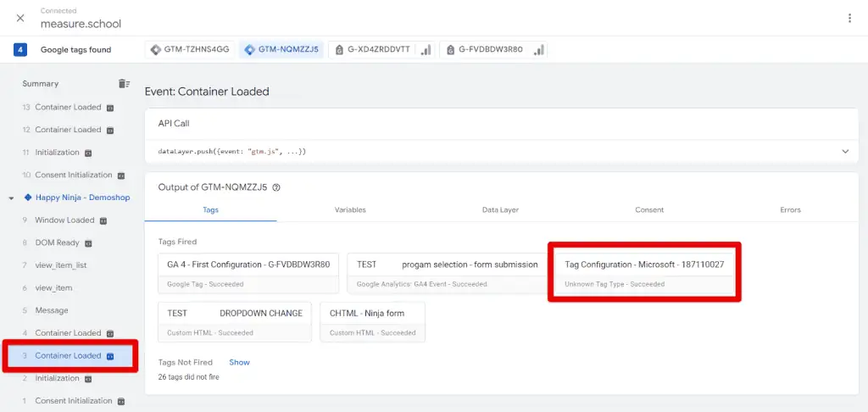Click the G-FVDBDW3R80 bar chart icon
Image resolution: width=868 pixels, height=412 pixels.
coord(538,50)
